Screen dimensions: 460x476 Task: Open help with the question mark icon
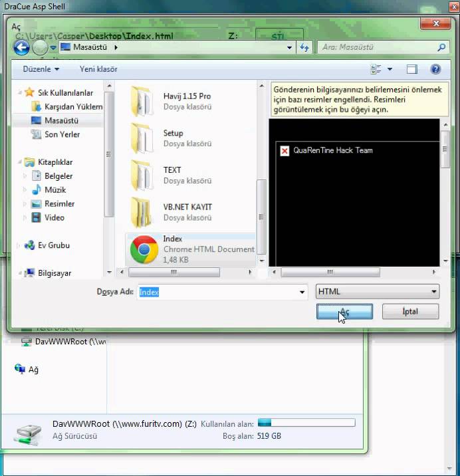pyautogui.click(x=435, y=69)
